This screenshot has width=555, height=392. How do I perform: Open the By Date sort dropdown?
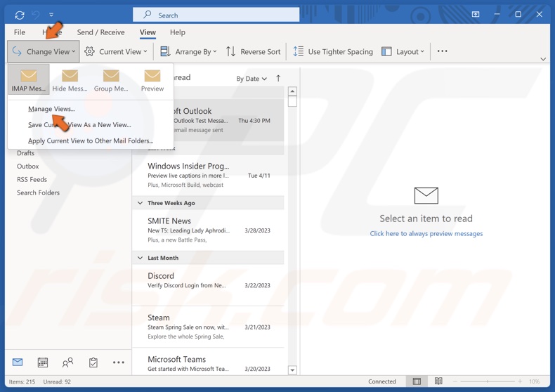252,79
